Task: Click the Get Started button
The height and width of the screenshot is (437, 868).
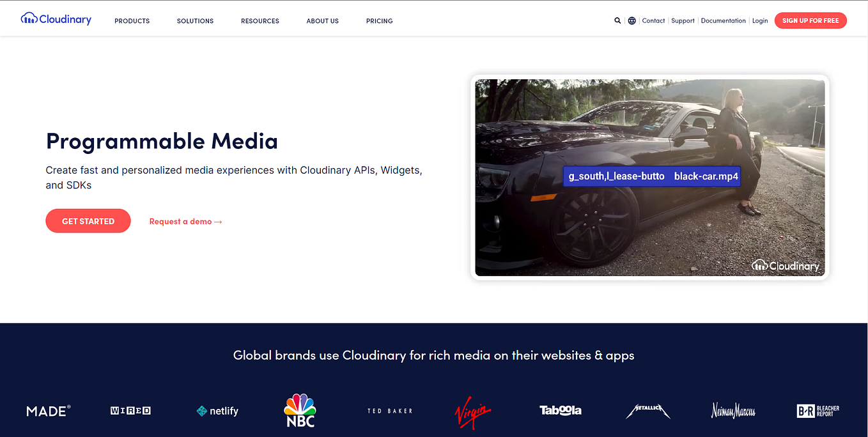Action: point(88,221)
